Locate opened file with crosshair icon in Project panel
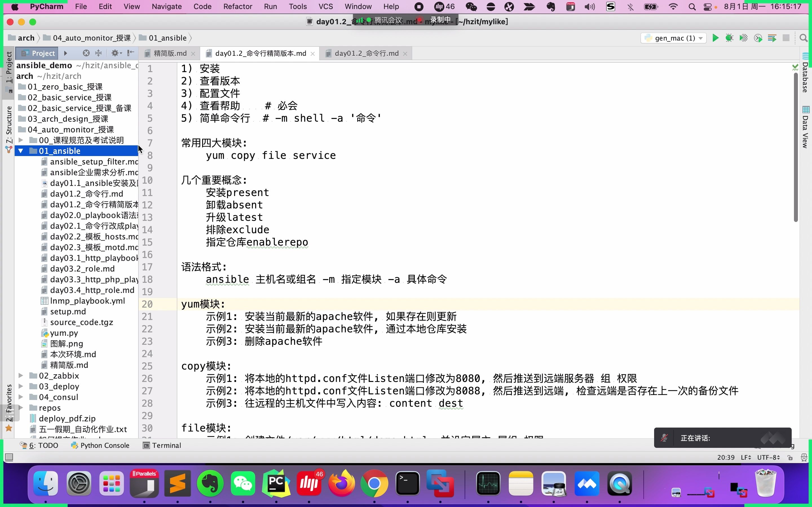 point(86,53)
